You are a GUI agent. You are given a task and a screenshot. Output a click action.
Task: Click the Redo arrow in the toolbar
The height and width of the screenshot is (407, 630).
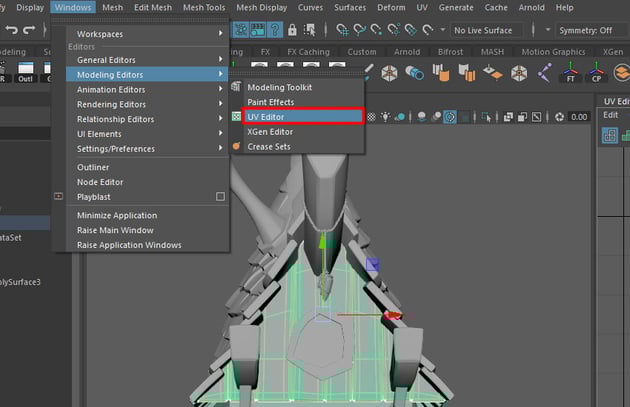[x=27, y=29]
